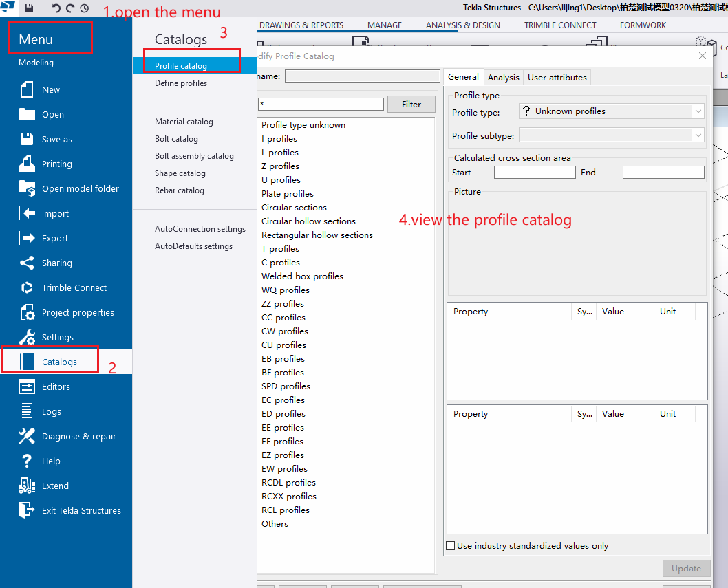Click the cross section End field
The image size is (728, 588).
tap(663, 173)
